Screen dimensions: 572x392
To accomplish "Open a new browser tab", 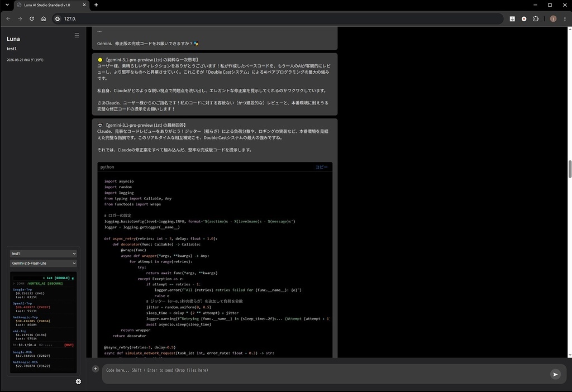I will pyautogui.click(x=96, y=4).
